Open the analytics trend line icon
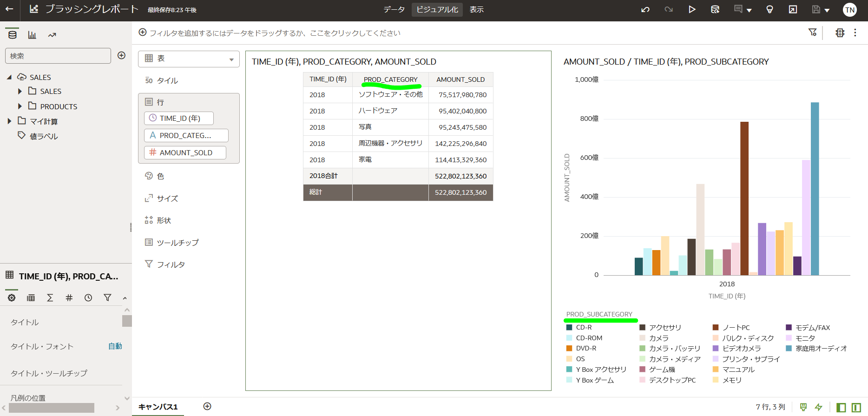 [52, 35]
